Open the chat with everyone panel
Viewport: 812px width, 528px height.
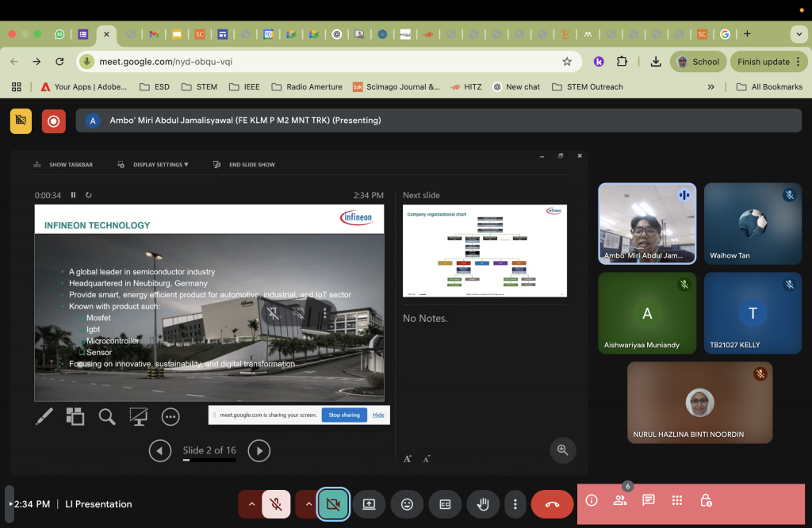pos(649,500)
